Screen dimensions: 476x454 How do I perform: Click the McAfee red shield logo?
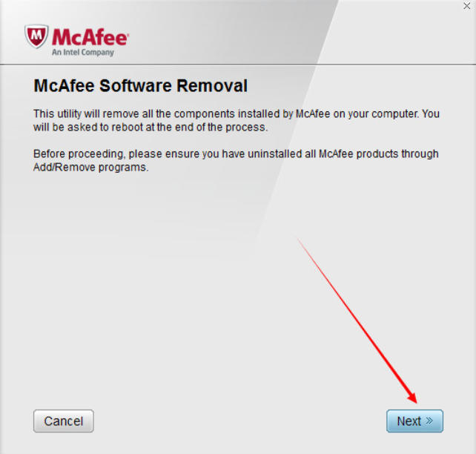coord(36,36)
